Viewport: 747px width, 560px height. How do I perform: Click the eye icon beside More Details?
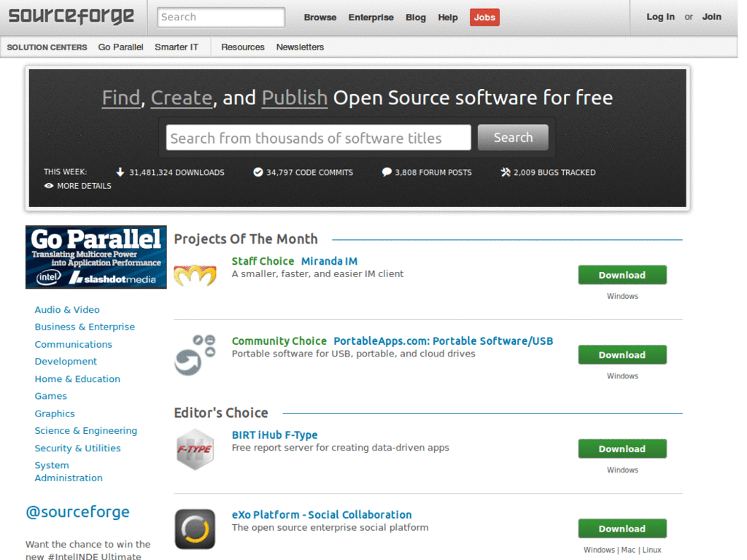(49, 186)
